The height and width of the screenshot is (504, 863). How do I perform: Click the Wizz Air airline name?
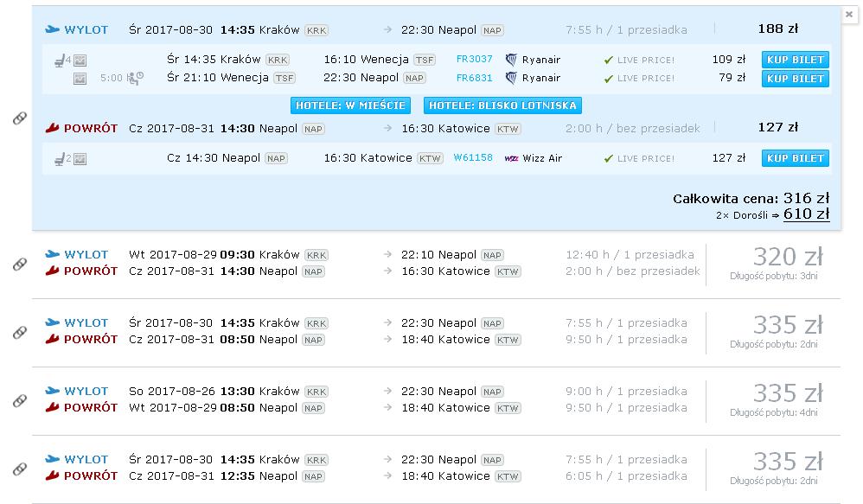542,158
